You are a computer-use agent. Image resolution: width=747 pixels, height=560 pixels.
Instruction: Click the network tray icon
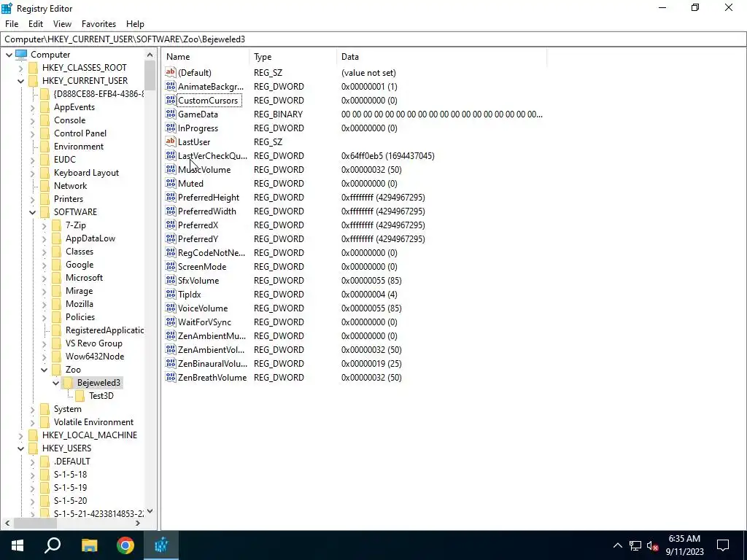coord(635,545)
